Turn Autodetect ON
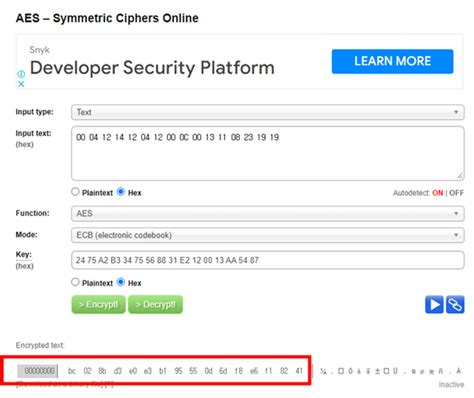The image size is (474, 398). coord(438,193)
